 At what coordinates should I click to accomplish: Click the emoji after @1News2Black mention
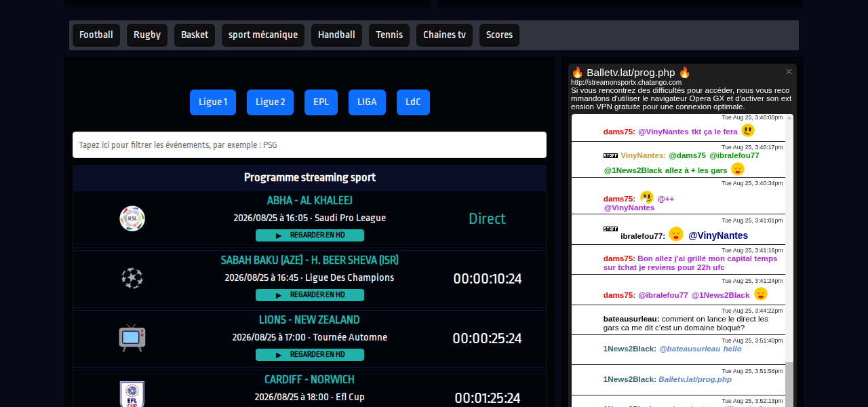761,294
